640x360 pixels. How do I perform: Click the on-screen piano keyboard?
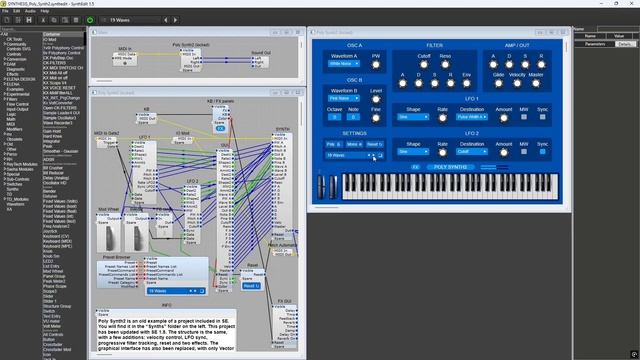[x=450, y=187]
